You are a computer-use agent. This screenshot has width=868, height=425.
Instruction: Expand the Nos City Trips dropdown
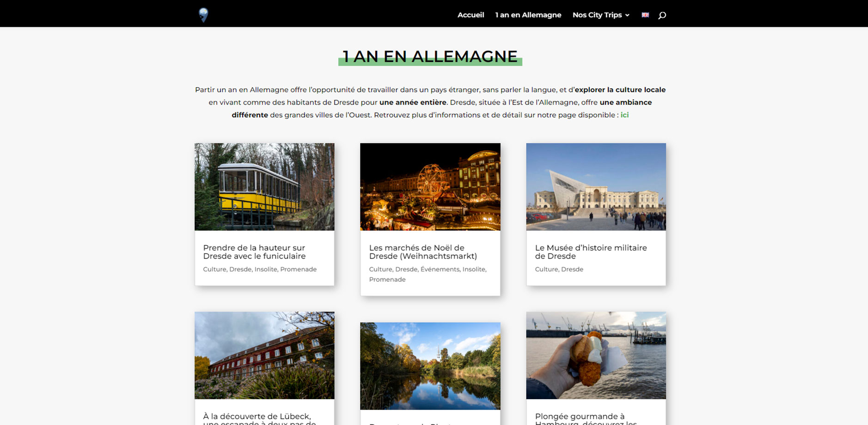(600, 15)
